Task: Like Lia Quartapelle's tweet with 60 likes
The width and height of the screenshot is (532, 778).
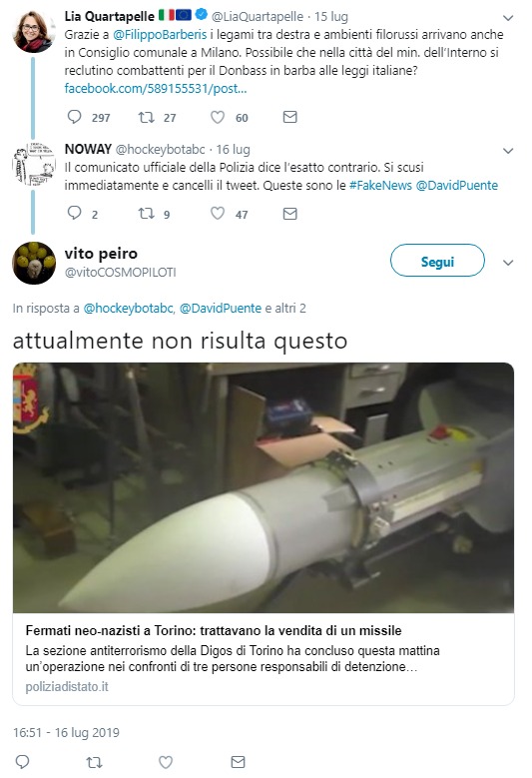Action: pos(218,117)
